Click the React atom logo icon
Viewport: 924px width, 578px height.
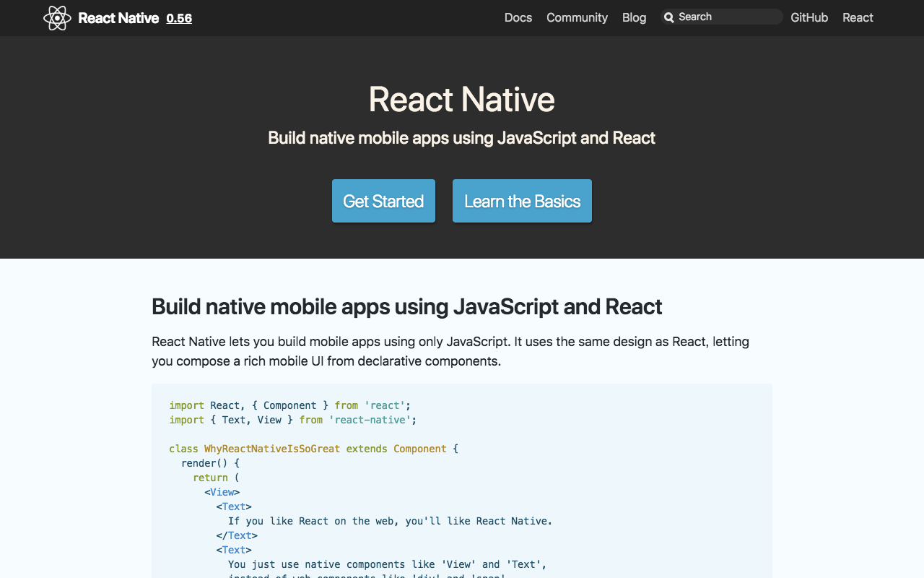pos(57,18)
